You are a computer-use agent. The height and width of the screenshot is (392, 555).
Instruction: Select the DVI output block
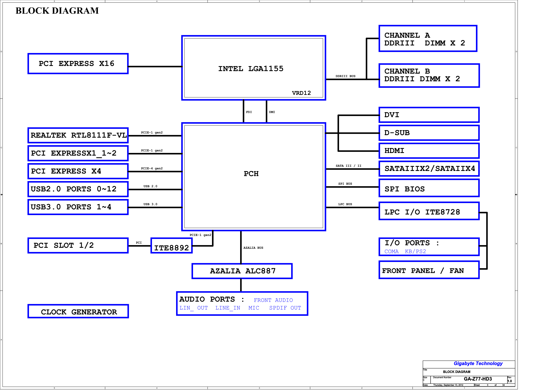click(x=429, y=115)
